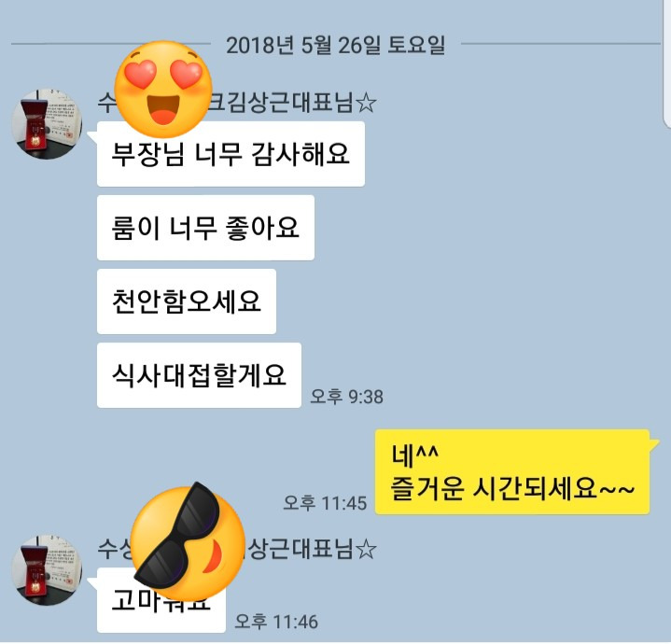Tap the date divider 2018년 5월 26일 토요일
This screenshot has height=644, width=671.
[336, 45]
